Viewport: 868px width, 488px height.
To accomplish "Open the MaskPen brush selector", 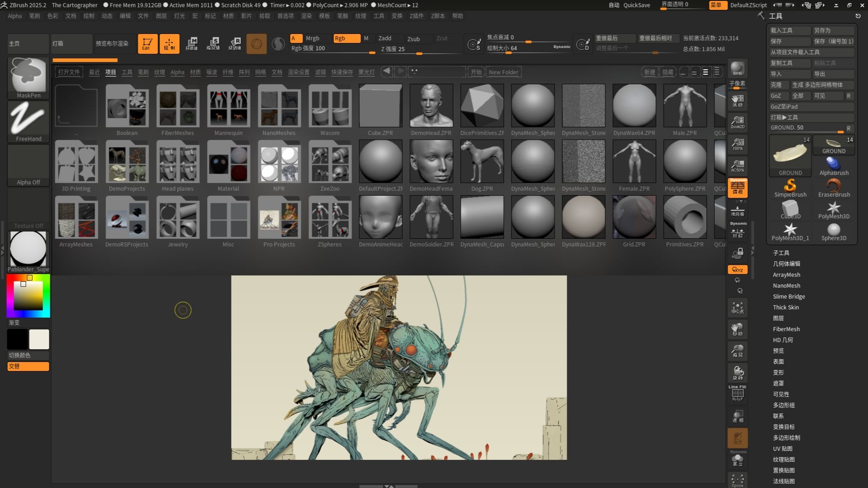I will coord(29,78).
